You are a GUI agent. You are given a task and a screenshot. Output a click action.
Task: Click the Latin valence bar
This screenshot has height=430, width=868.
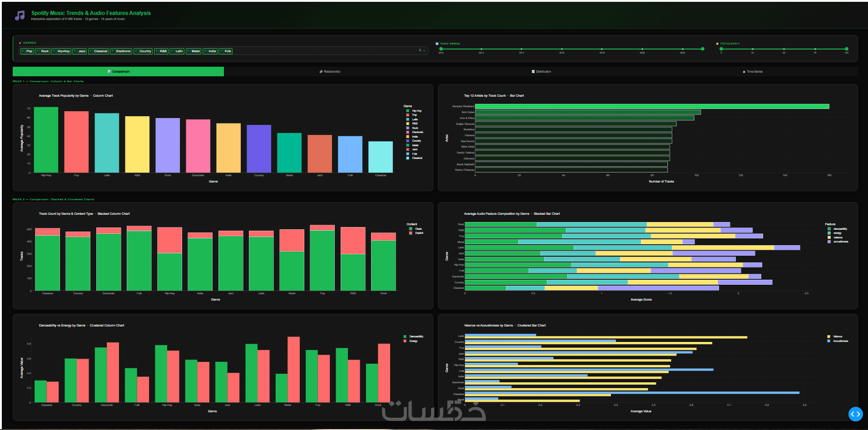(606, 337)
